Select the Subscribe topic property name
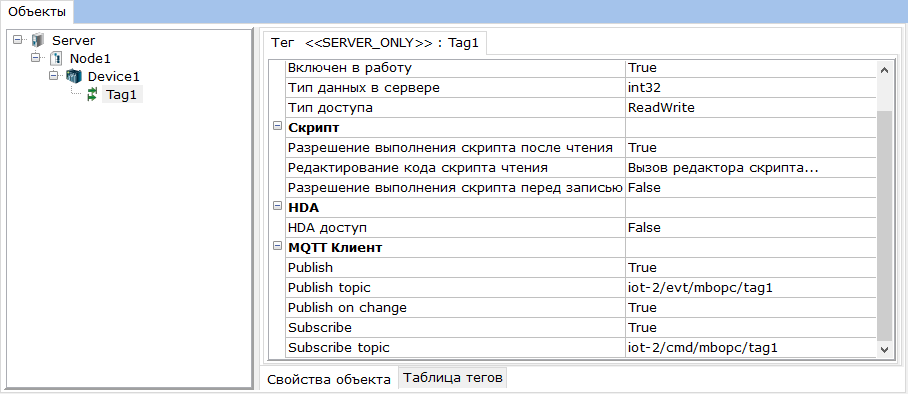Screen dimensions: 908x394 pos(339,348)
